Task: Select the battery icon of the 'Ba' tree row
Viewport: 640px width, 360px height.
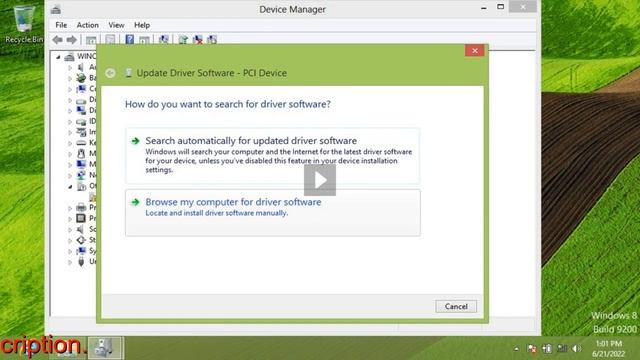Action: click(81, 78)
